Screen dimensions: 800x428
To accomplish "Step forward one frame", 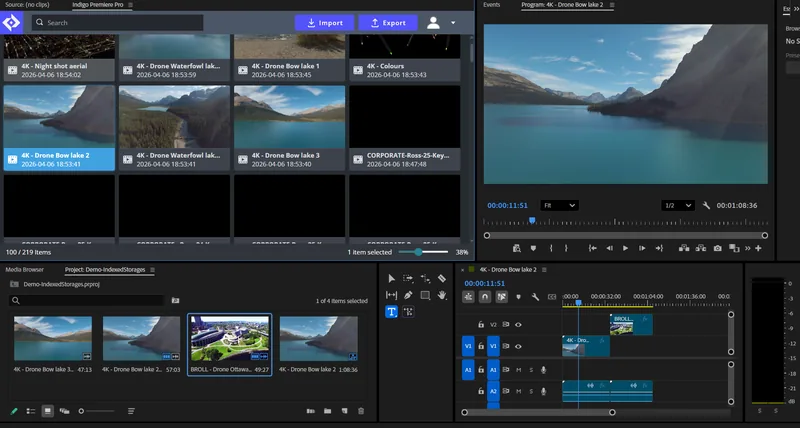I will [x=642, y=248].
